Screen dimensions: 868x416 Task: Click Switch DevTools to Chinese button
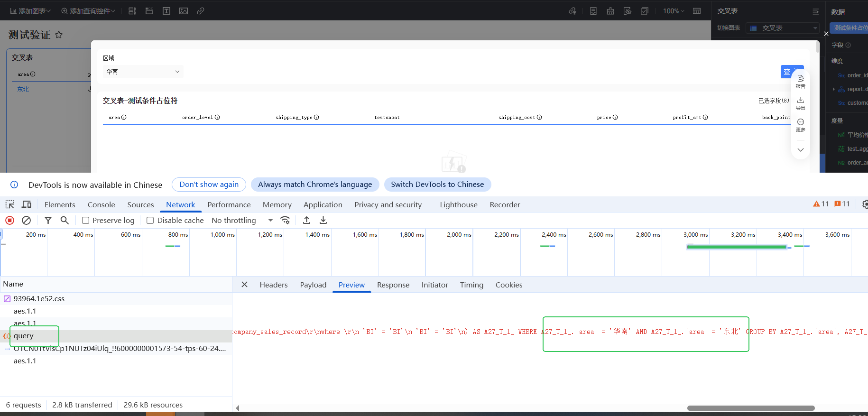pyautogui.click(x=437, y=185)
